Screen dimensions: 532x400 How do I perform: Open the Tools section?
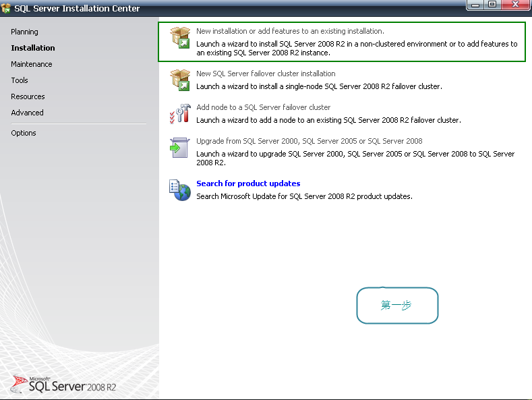(20, 80)
